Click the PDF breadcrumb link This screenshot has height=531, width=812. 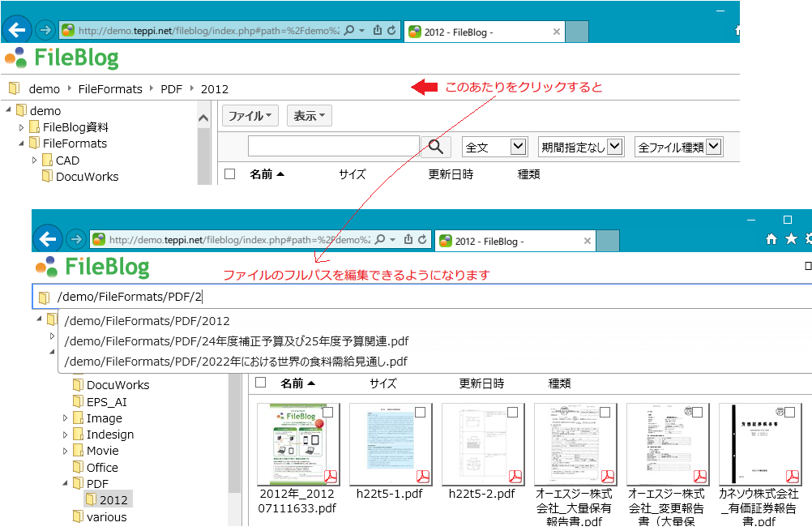[x=172, y=89]
